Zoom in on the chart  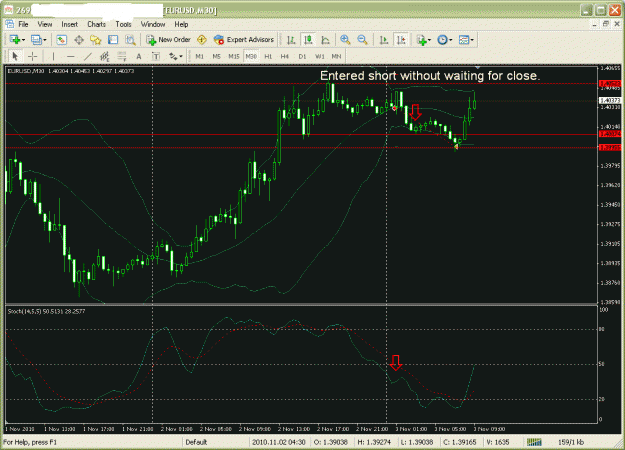pos(345,39)
